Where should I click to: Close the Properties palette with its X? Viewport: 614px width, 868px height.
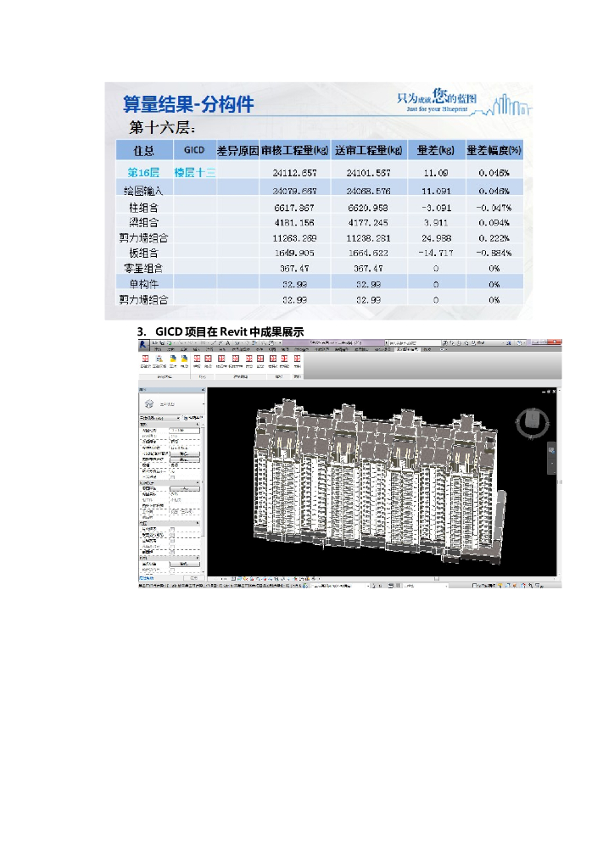point(202,390)
